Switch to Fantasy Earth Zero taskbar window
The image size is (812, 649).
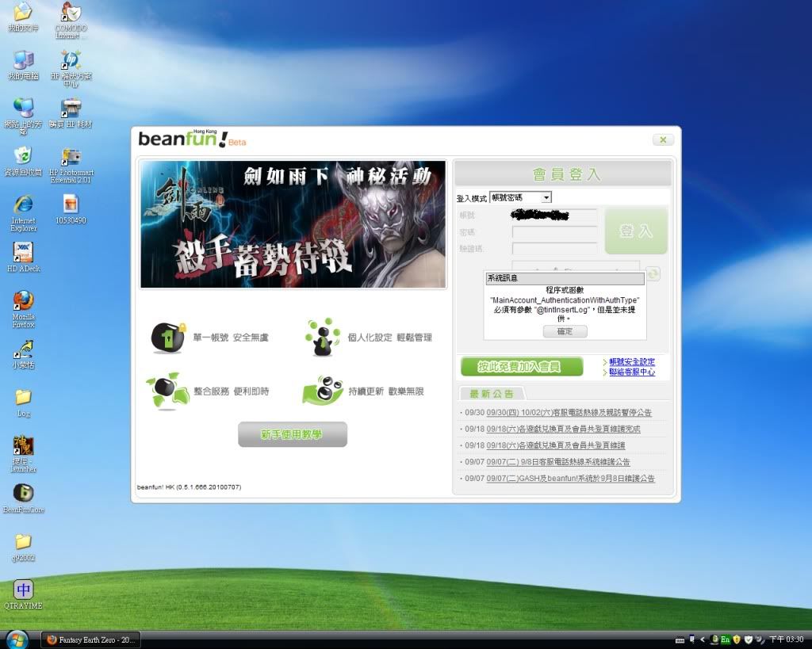(x=91, y=640)
